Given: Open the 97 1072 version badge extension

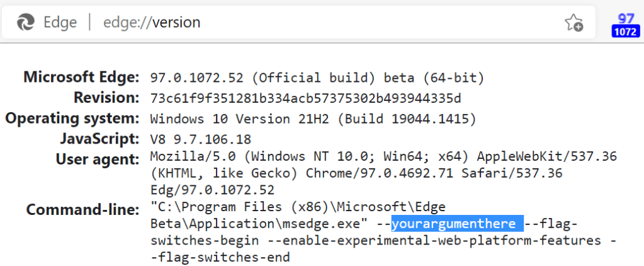Looking at the screenshot, I should click(x=625, y=25).
